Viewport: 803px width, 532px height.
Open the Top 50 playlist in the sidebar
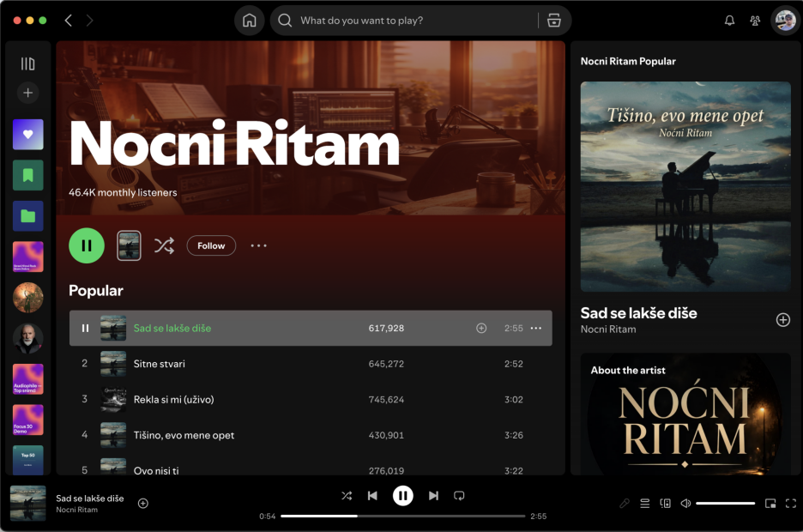pyautogui.click(x=27, y=460)
